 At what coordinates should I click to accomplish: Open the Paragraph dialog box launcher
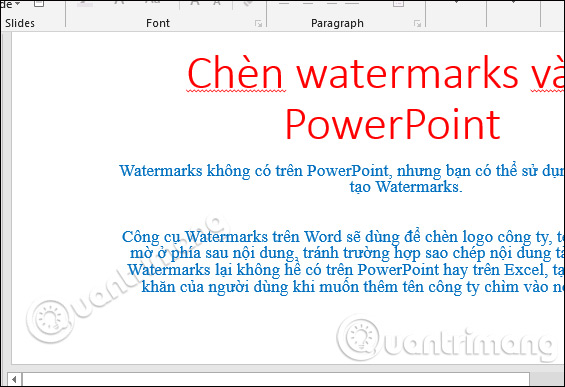[417, 24]
